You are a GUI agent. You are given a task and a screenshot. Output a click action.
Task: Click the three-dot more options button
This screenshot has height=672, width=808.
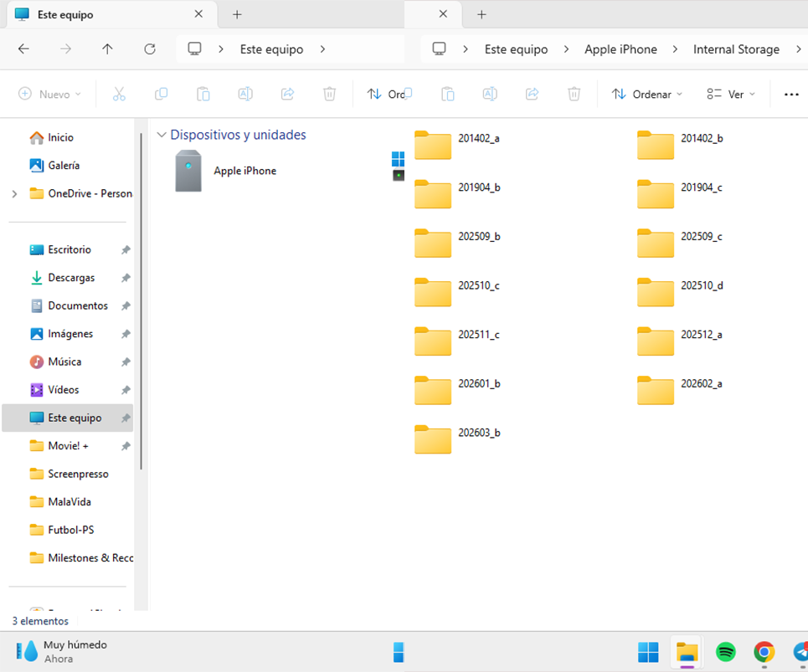(791, 95)
